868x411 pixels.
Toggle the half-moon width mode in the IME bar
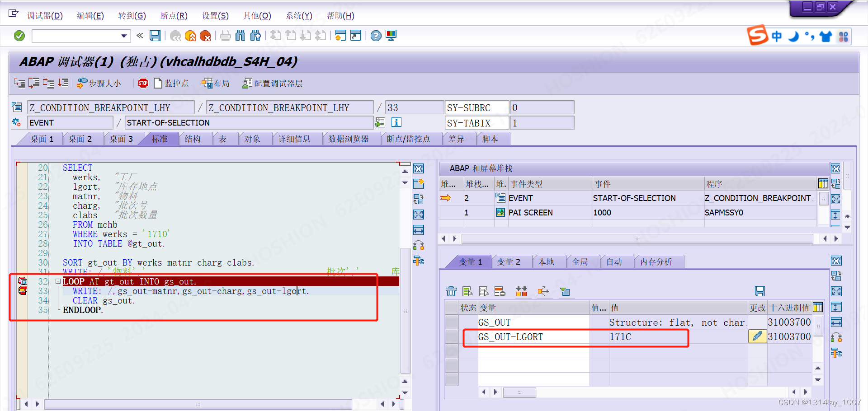[x=793, y=36]
